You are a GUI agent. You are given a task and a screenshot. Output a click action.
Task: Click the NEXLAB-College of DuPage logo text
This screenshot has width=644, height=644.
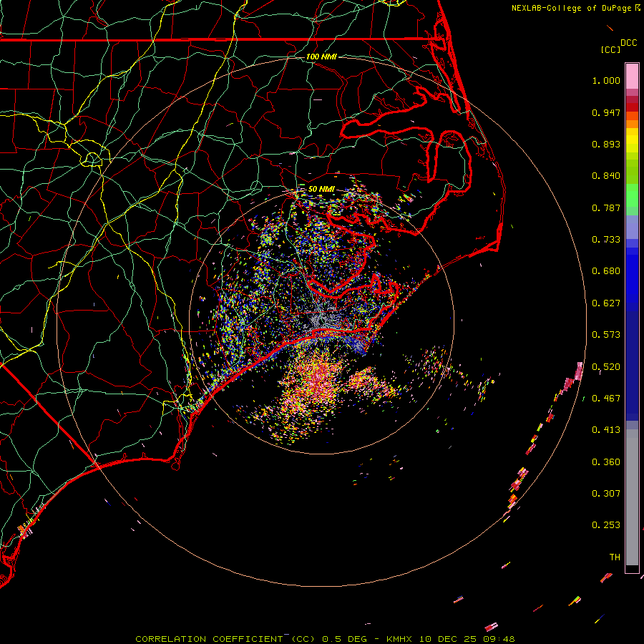[572, 8]
